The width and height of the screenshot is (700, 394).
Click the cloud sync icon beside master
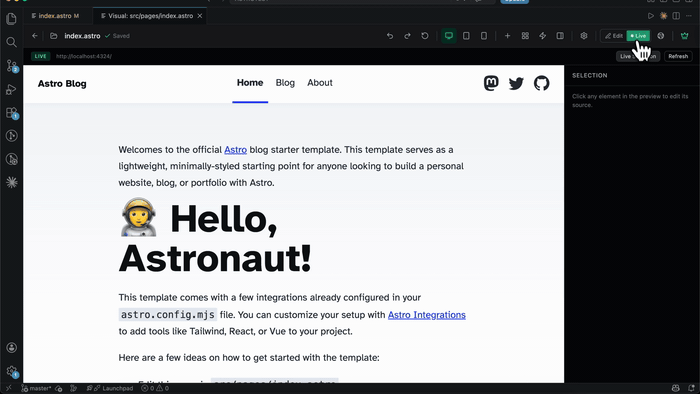58,388
